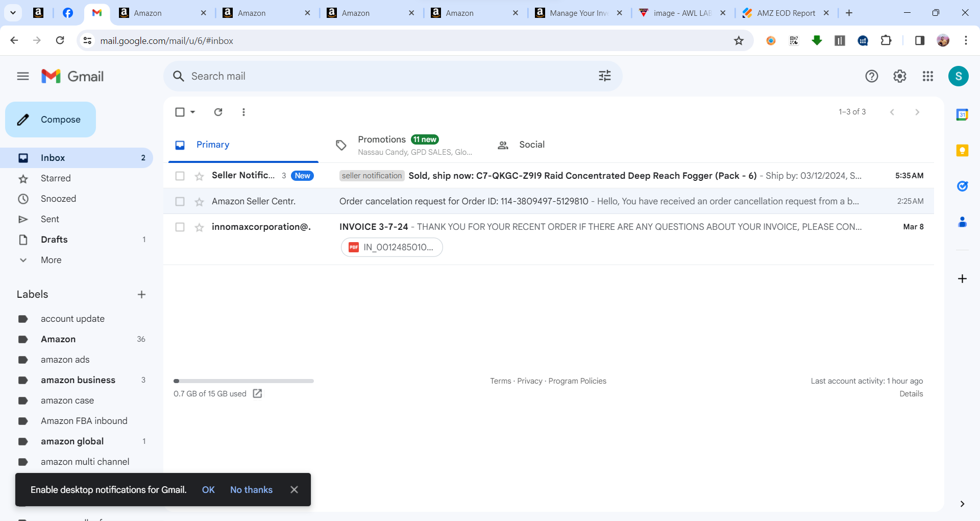
Task: Star the Amazon Seller Central email
Action: [x=199, y=201]
